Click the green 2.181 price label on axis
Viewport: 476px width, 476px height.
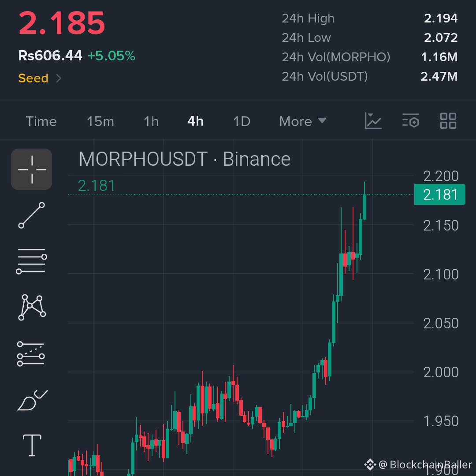coord(439,194)
